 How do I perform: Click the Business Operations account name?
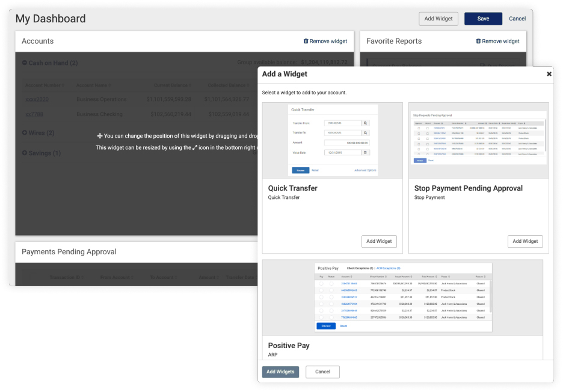pyautogui.click(x=101, y=99)
